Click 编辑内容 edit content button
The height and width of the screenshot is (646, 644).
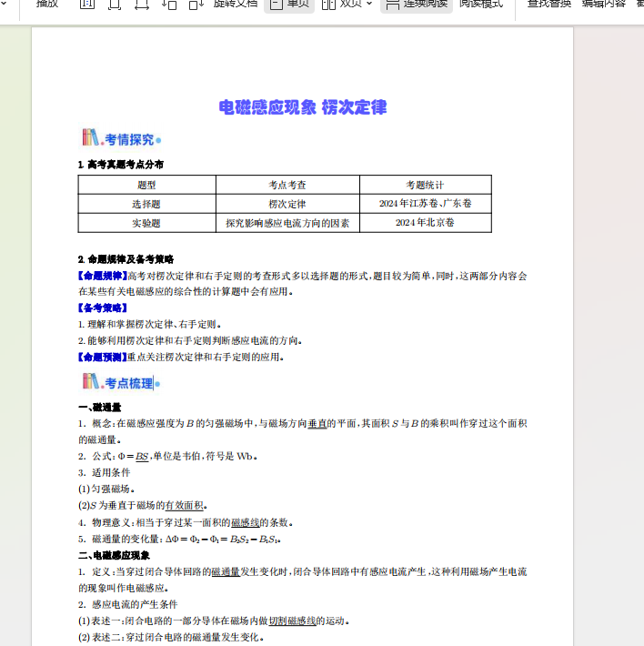tap(604, 5)
